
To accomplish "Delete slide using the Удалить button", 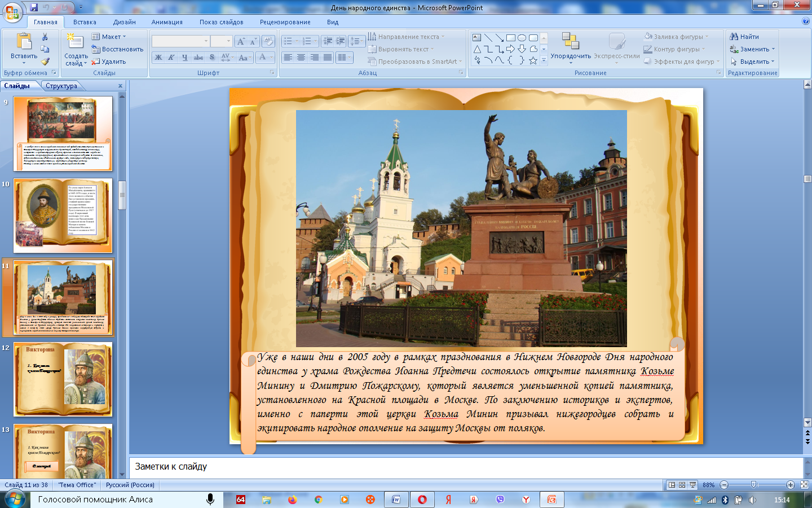I will click(109, 62).
